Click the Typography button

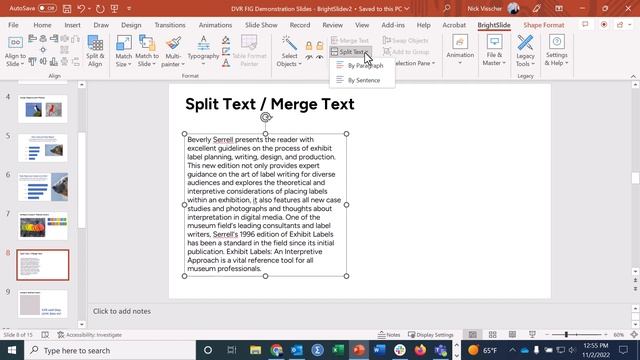click(x=203, y=51)
